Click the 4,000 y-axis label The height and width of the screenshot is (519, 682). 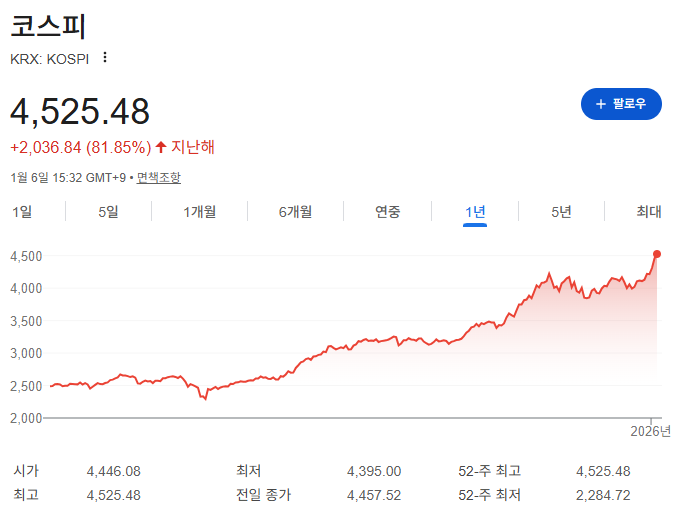(x=26, y=288)
